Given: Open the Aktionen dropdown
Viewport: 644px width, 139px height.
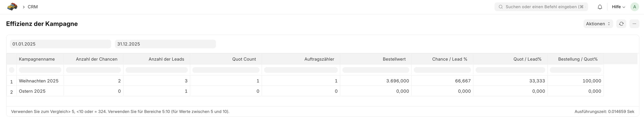Looking at the screenshot, I should point(598,24).
